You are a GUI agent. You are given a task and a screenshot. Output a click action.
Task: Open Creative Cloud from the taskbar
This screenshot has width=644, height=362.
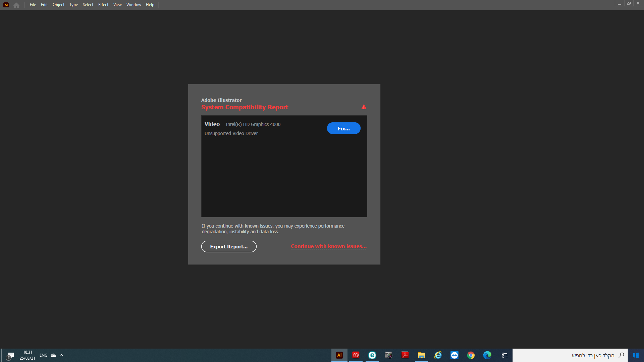[356, 355]
